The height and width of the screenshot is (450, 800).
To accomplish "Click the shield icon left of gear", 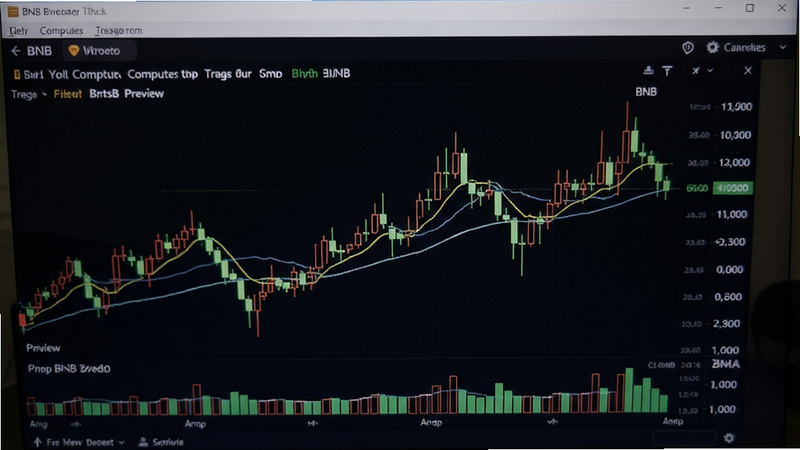I will click(688, 48).
